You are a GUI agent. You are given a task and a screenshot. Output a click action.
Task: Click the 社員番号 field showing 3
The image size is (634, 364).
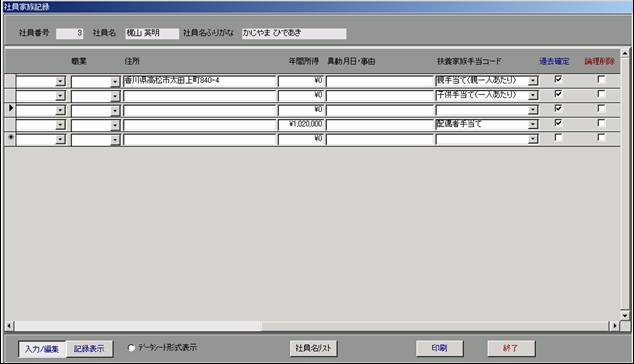pyautogui.click(x=70, y=33)
